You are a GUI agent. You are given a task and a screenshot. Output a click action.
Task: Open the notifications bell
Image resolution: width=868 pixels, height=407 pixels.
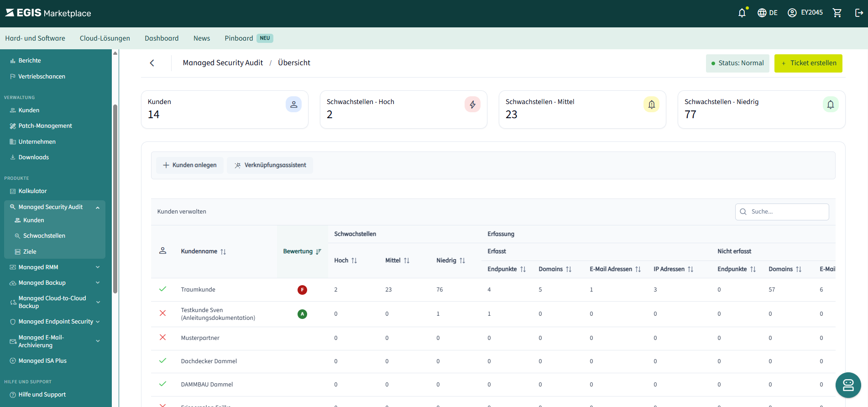tap(742, 13)
